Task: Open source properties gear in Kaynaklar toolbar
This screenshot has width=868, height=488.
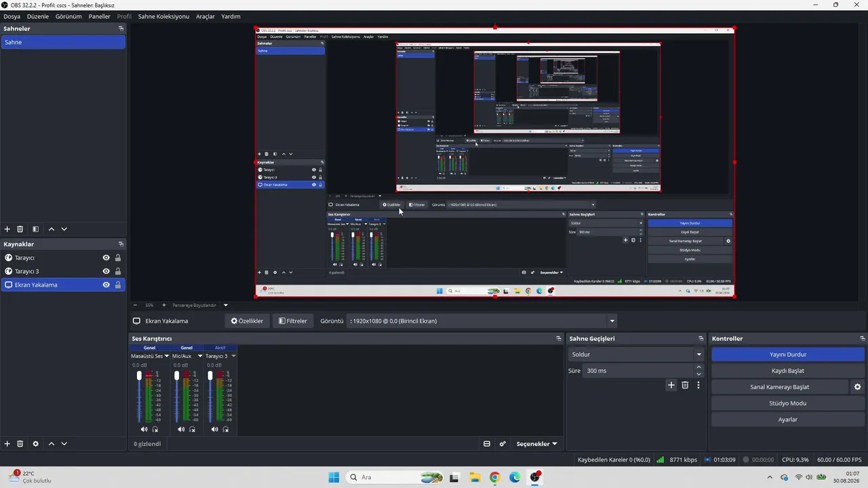Action: [35, 444]
